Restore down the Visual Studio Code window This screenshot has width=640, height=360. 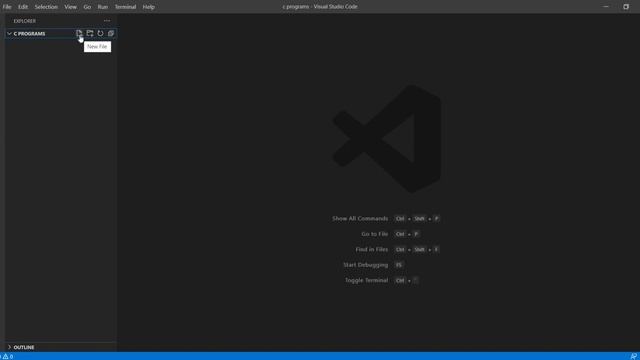[626, 7]
